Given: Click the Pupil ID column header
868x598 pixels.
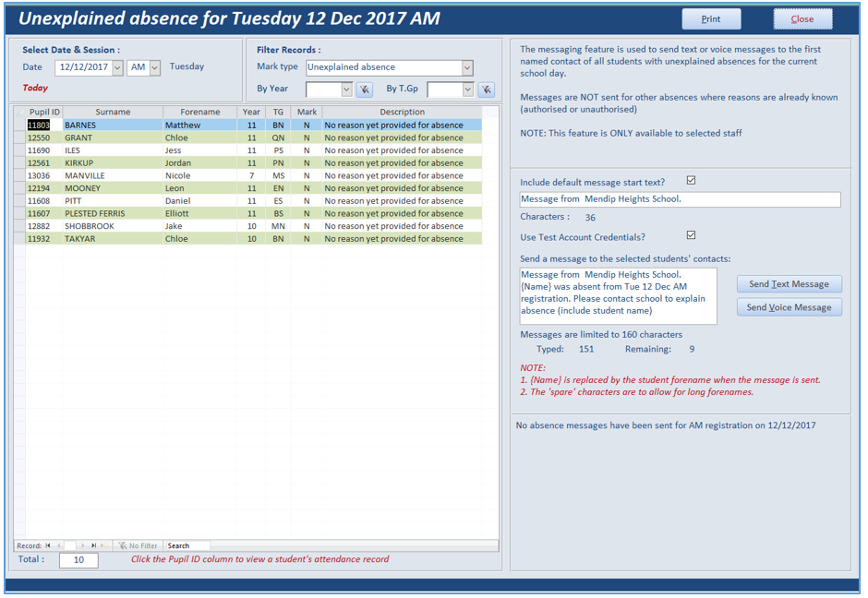Looking at the screenshot, I should click(44, 112).
